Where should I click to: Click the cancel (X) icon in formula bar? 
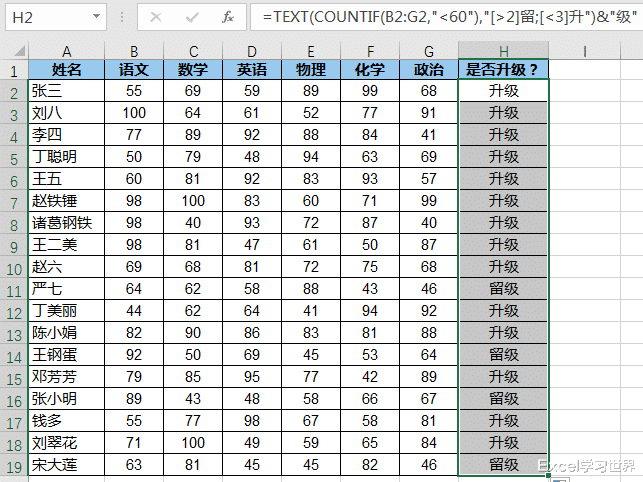point(156,17)
